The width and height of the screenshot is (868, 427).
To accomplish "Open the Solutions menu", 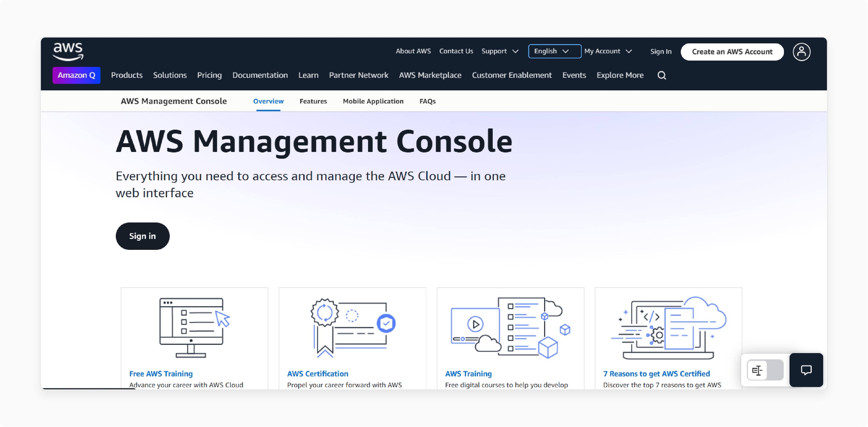I will 170,75.
